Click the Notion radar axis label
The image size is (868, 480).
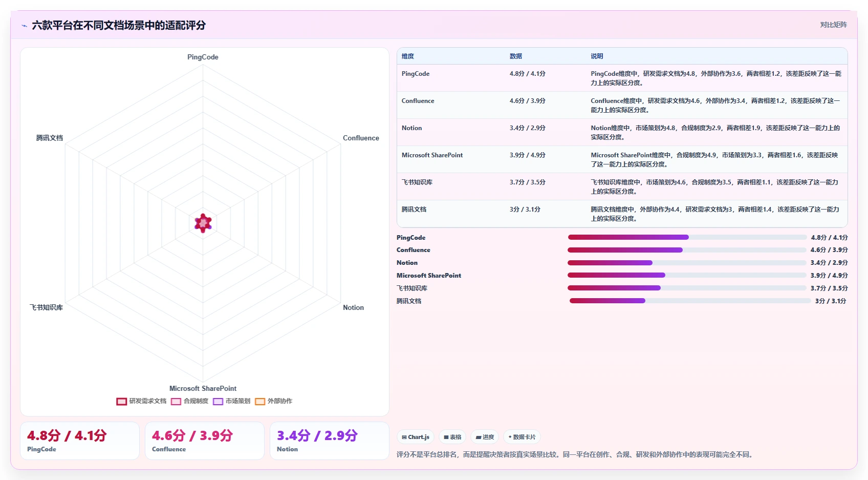(x=353, y=307)
